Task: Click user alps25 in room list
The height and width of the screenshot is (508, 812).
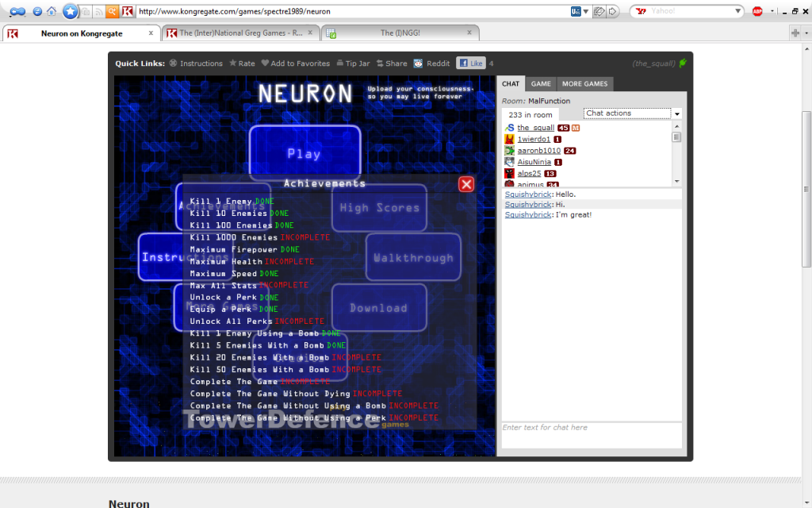Action: (529, 173)
